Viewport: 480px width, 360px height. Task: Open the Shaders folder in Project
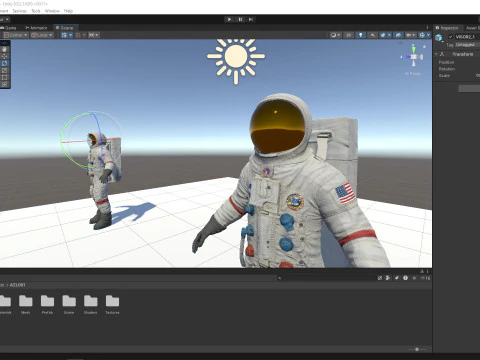click(x=91, y=304)
